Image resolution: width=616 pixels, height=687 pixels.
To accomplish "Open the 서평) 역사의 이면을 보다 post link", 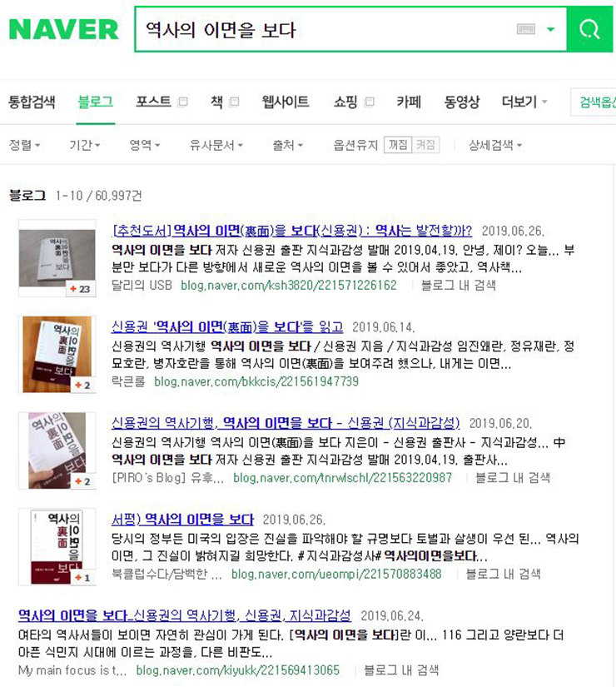I will 182,520.
